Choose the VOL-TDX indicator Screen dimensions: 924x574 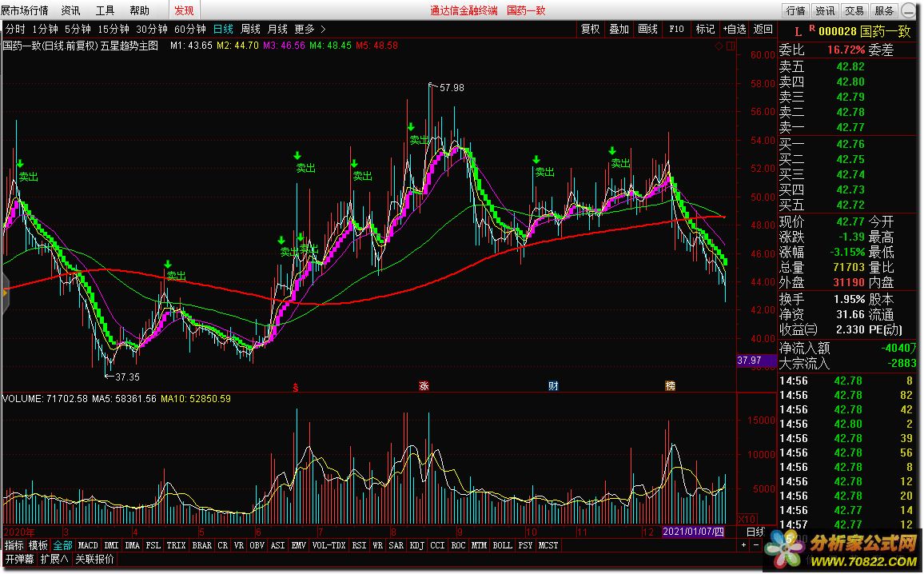pyautogui.click(x=329, y=546)
